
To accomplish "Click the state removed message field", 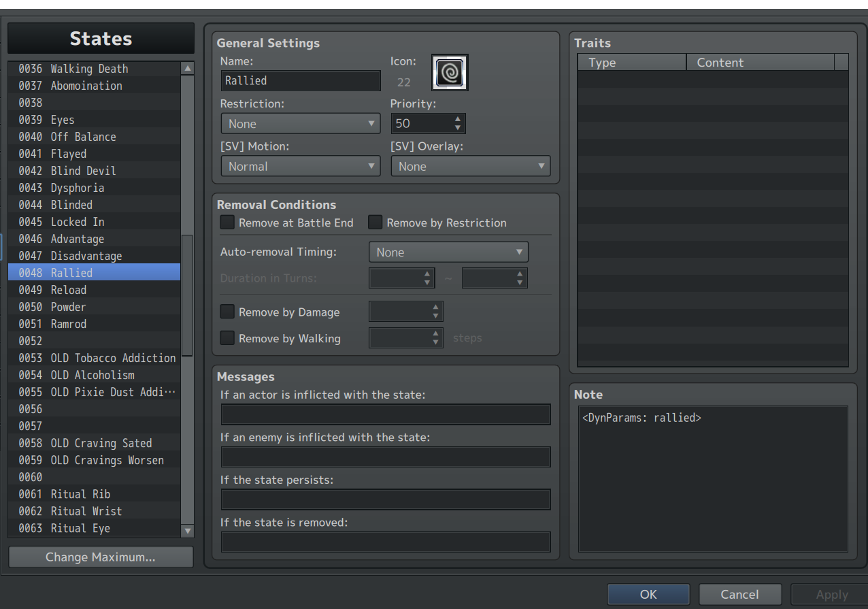I will coord(386,542).
